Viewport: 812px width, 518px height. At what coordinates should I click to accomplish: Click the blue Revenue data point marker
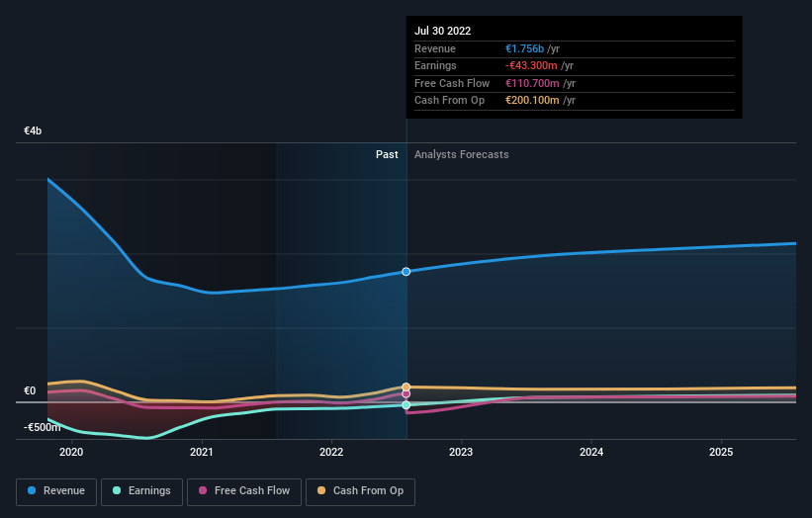pos(406,272)
